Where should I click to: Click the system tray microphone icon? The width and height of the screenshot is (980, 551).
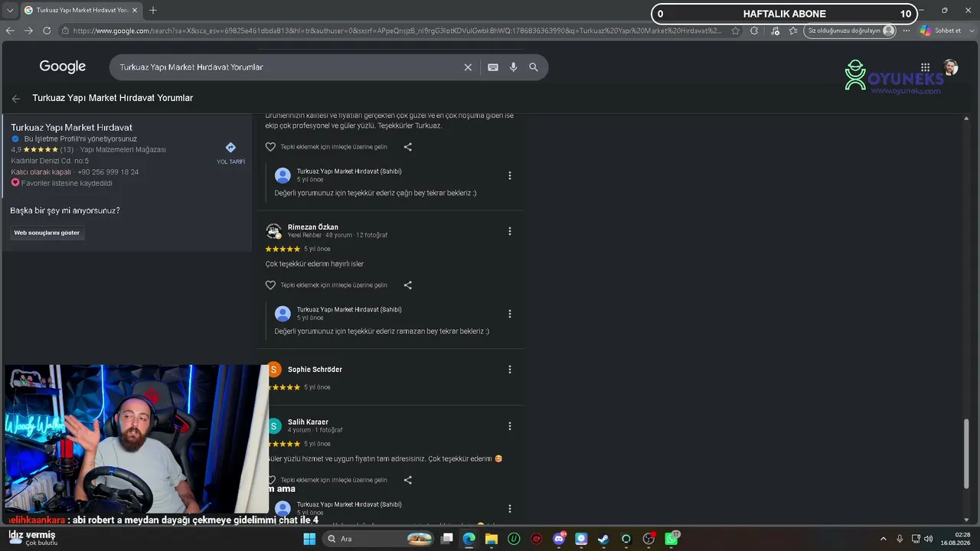click(900, 539)
